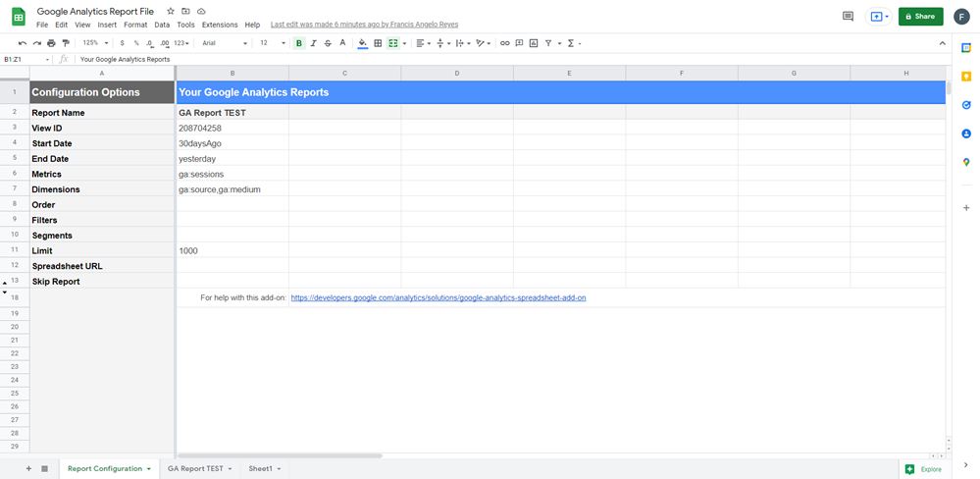980x479 pixels.
Task: Print the spreadsheet using the printer icon
Action: pyautogui.click(x=51, y=43)
